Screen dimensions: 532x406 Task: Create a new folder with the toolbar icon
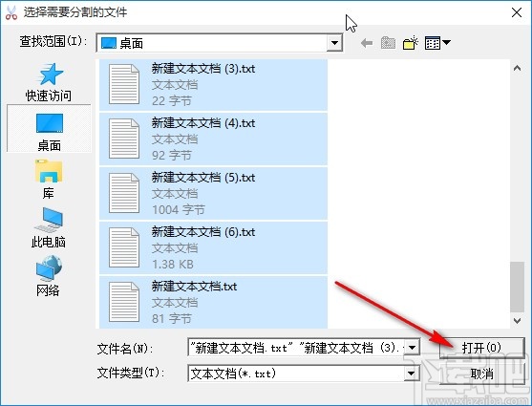(410, 43)
